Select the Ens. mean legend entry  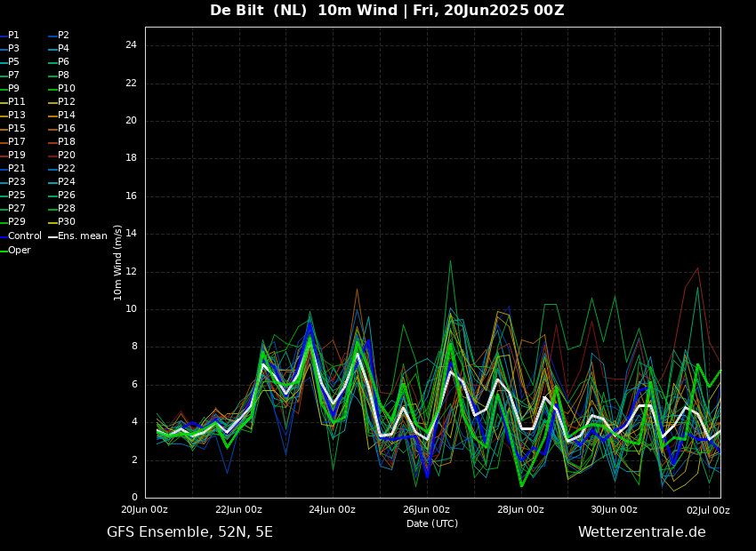tap(78, 236)
